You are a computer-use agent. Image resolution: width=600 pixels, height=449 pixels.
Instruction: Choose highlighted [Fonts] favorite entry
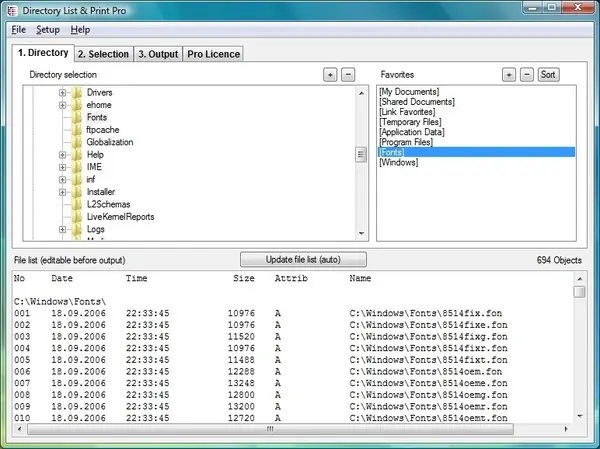pyautogui.click(x=476, y=152)
